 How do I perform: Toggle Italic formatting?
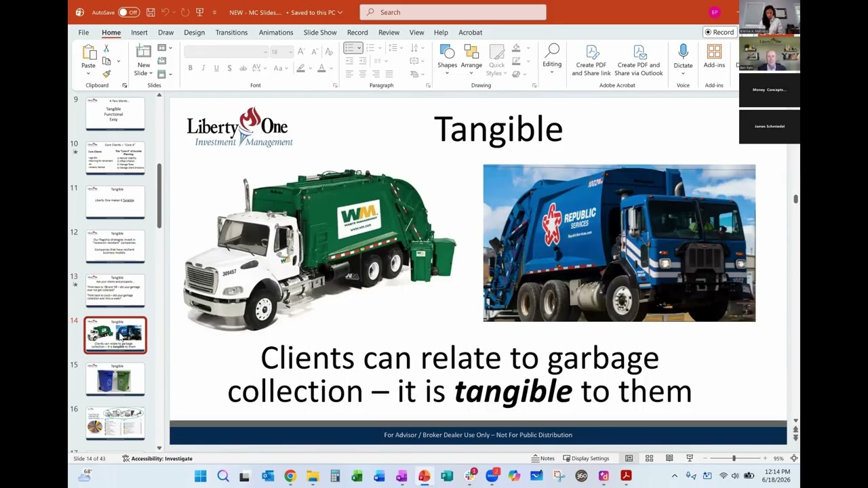(x=203, y=68)
